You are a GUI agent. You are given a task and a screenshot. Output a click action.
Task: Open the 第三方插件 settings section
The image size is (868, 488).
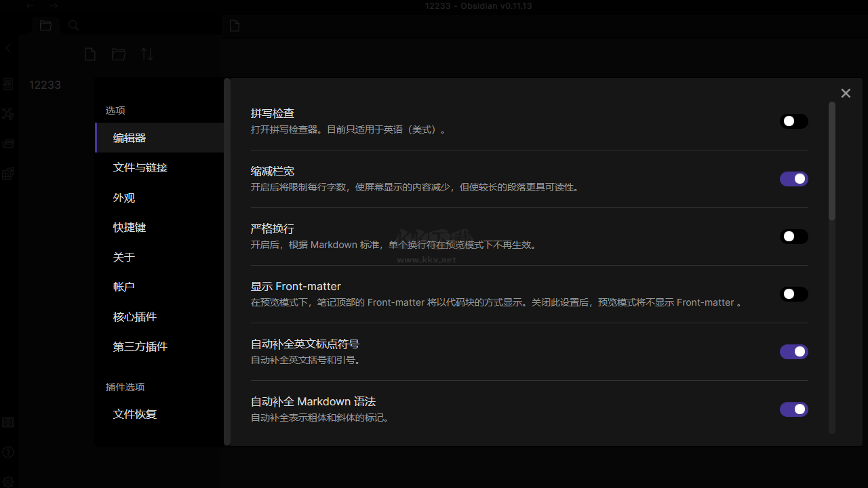tap(140, 346)
